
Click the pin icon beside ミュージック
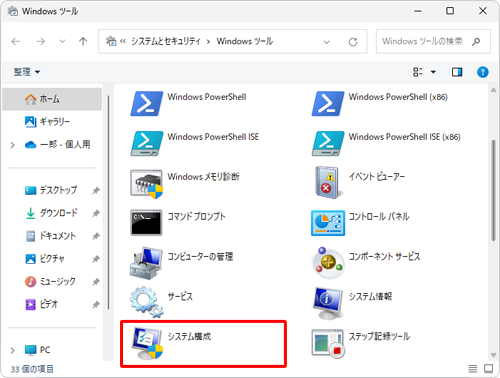(96, 282)
